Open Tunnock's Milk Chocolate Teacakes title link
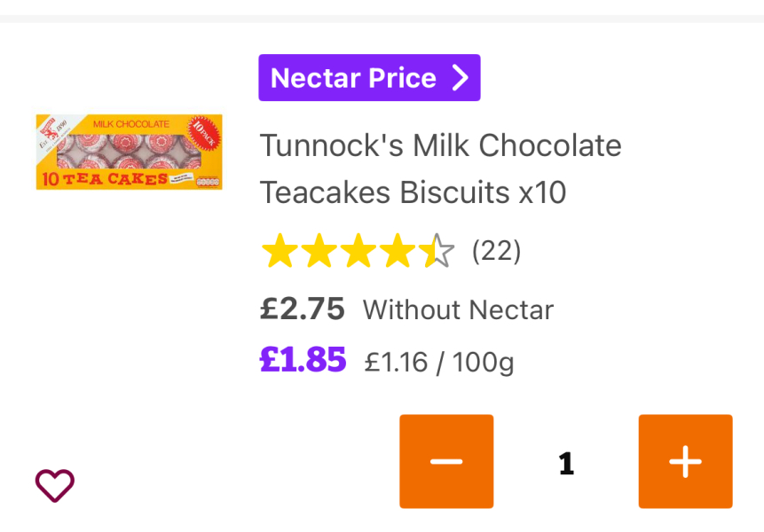 (x=440, y=145)
